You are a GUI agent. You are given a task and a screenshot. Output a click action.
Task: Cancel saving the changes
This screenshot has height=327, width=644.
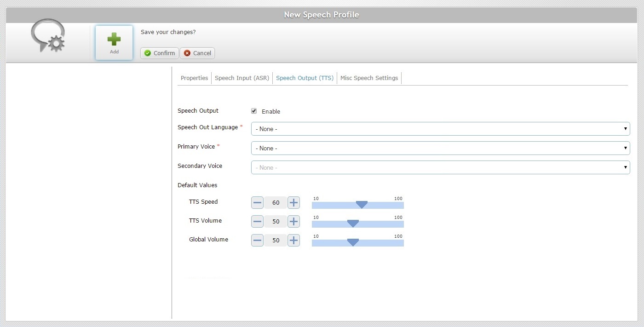coord(197,53)
